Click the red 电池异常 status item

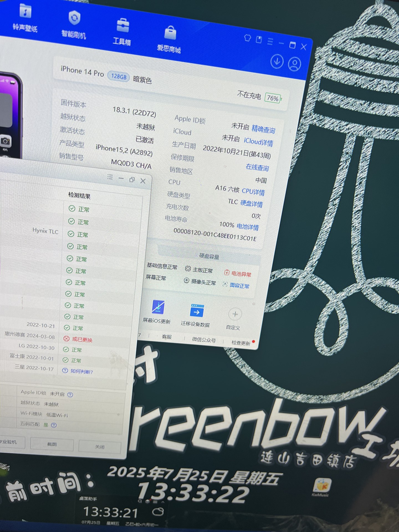click(237, 273)
